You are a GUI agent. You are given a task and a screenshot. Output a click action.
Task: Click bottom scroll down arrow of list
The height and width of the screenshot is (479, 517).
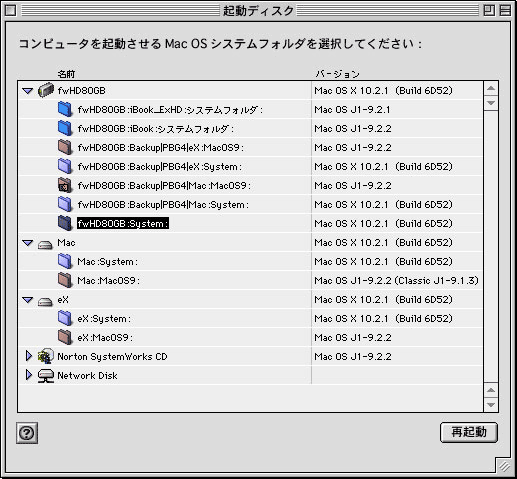pos(491,405)
